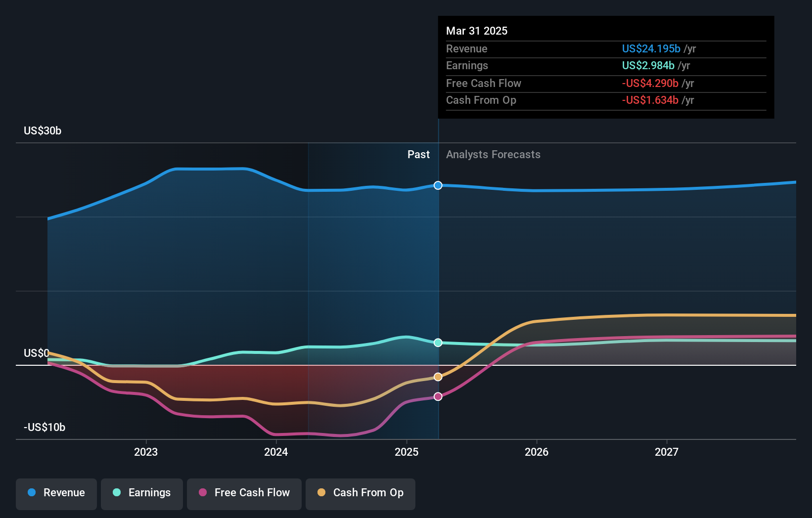The width and height of the screenshot is (812, 518).
Task: Click the -US$4.290b free cash flow value
Action: pos(650,83)
